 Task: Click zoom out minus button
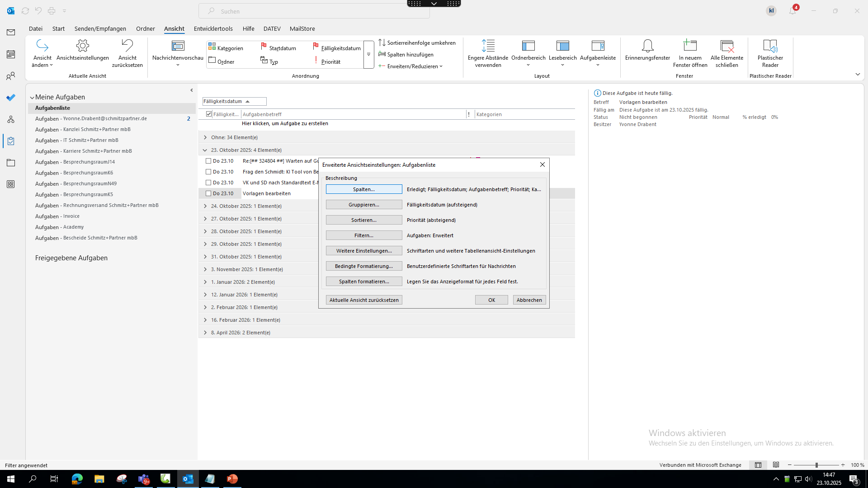pos(790,465)
